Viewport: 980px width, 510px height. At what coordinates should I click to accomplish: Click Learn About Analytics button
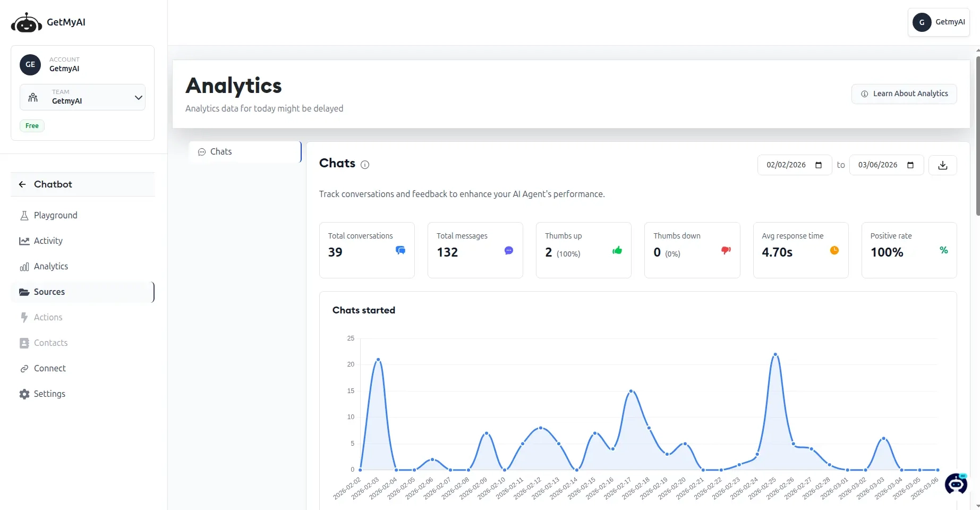pyautogui.click(x=904, y=93)
